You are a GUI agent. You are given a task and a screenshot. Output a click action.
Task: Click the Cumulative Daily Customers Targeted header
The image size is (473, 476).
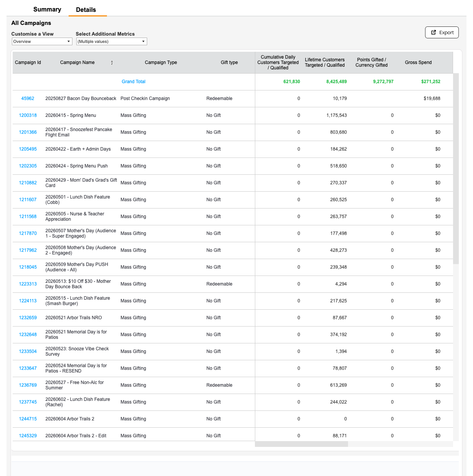[278, 62]
